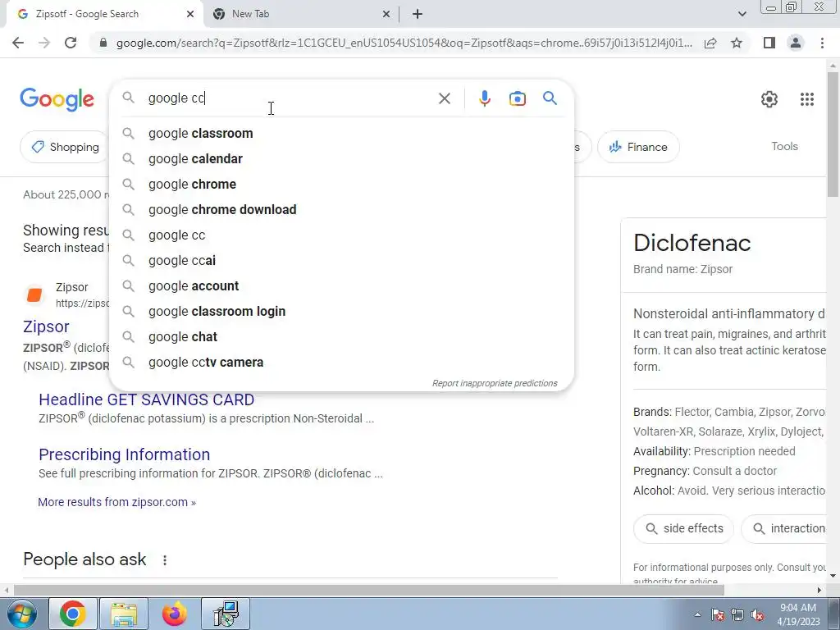This screenshot has width=840, height=630.
Task: Close the Zipsotf Google Search tab
Action: pyautogui.click(x=190, y=15)
